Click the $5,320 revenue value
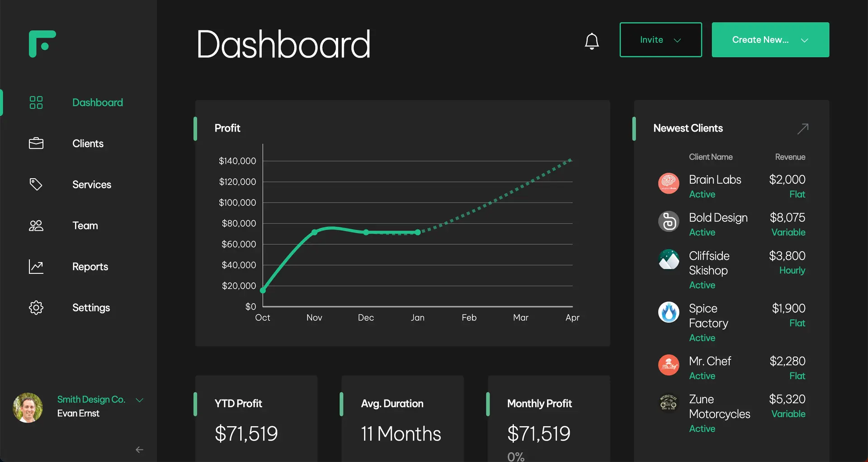The width and height of the screenshot is (868, 462). [787, 399]
